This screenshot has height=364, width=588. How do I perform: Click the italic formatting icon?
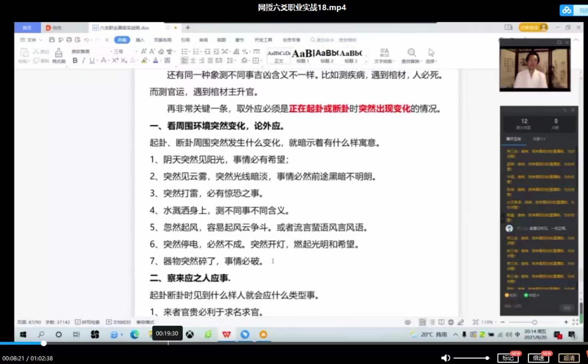pos(84,61)
